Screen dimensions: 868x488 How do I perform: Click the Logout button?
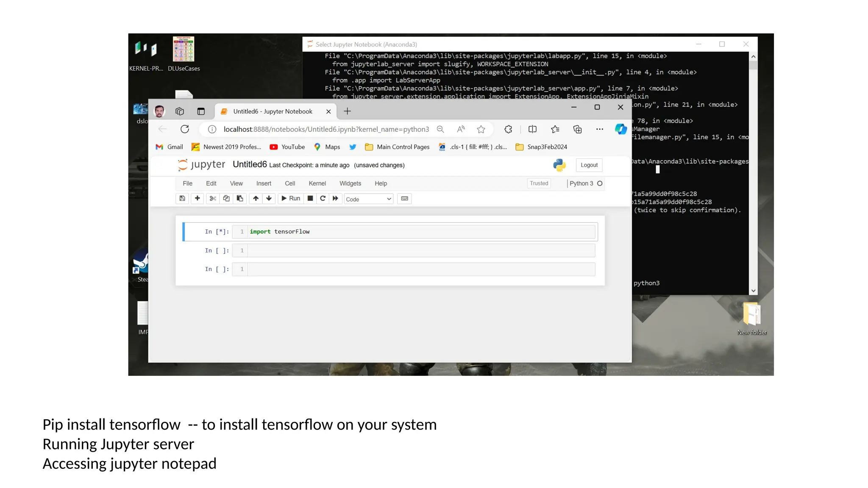coord(589,165)
